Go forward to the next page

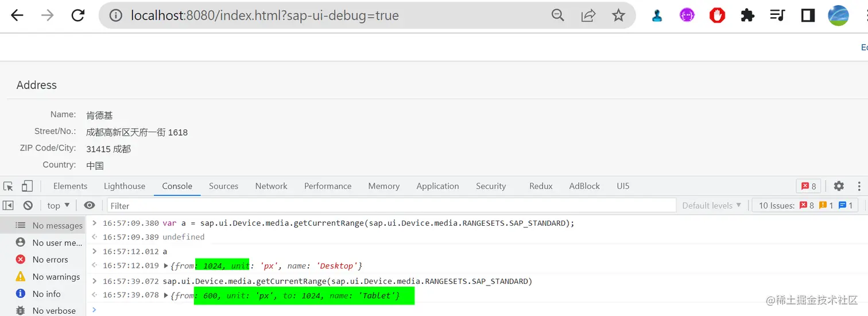[x=48, y=16]
